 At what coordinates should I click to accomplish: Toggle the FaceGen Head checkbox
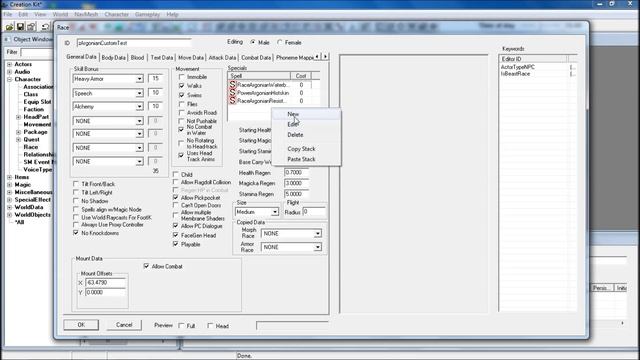pos(176,235)
